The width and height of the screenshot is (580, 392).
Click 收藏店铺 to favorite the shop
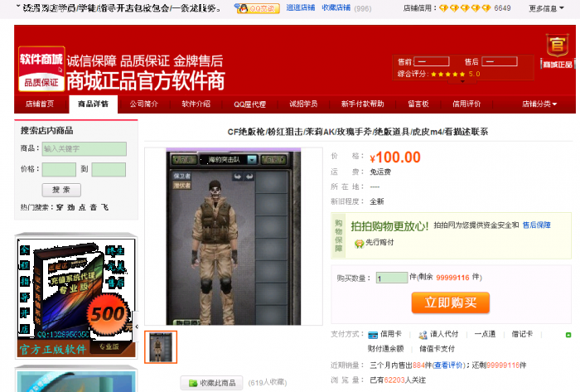[336, 7]
